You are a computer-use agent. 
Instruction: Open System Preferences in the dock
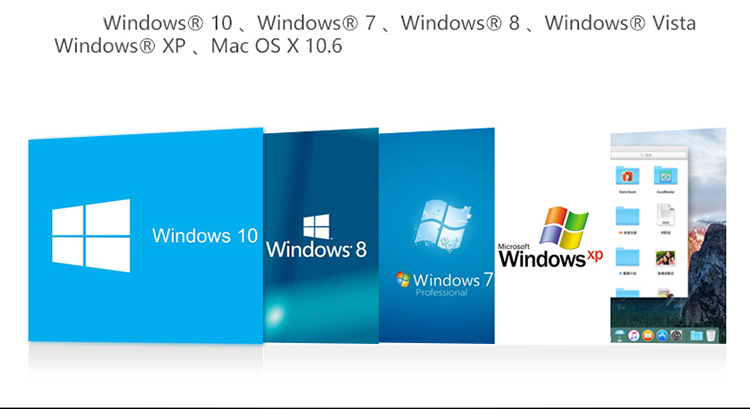676,335
